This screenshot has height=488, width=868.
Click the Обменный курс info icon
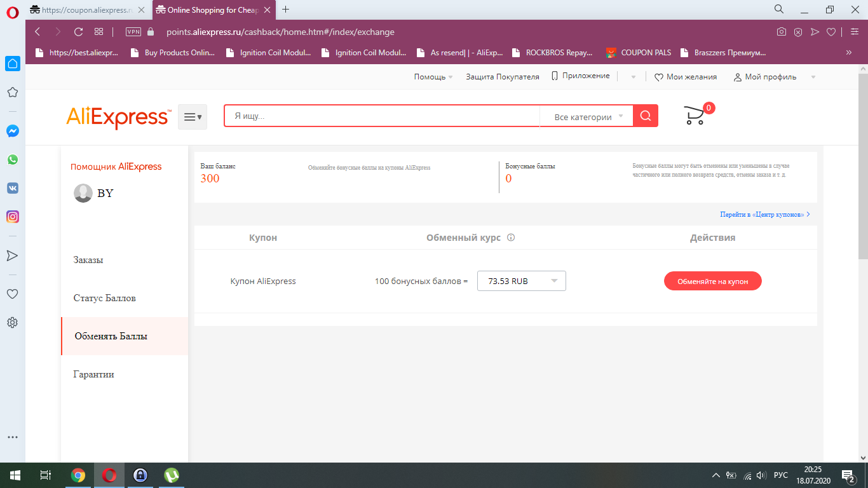pyautogui.click(x=511, y=238)
